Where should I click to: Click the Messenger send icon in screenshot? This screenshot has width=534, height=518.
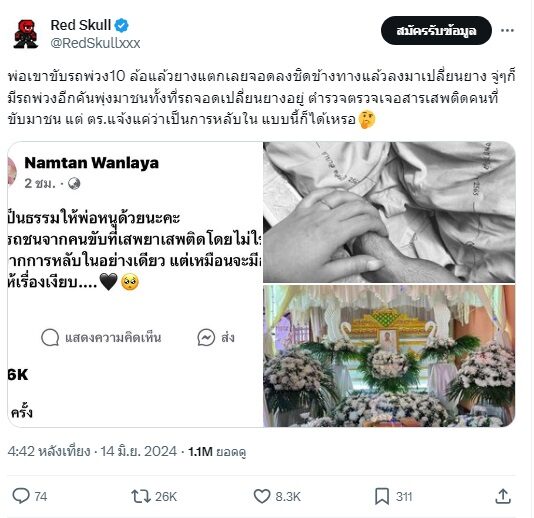pyautogui.click(x=206, y=338)
